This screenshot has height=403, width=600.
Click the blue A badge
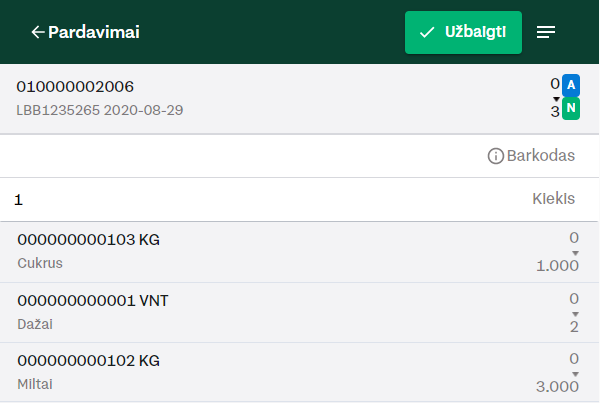click(x=571, y=85)
